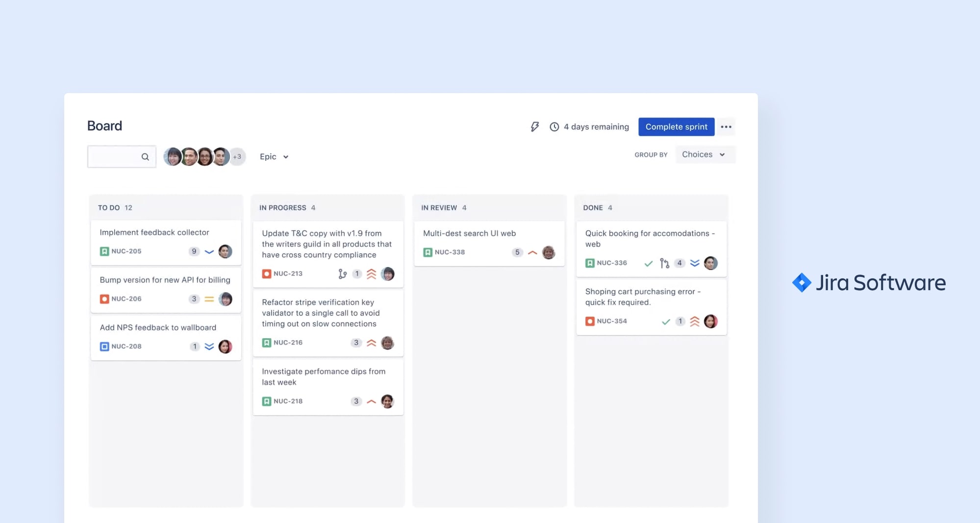Click the assignee avatar on NUC-213
The height and width of the screenshot is (523, 980).
[x=388, y=274]
